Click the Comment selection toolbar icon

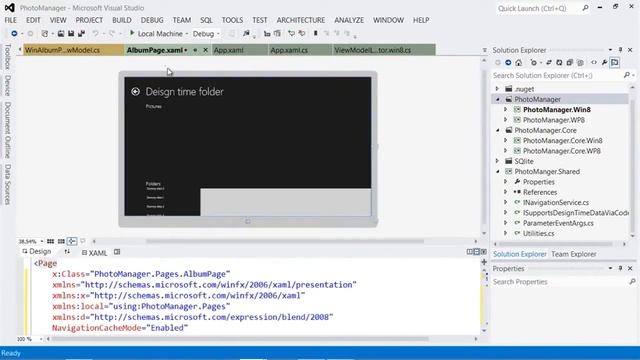tap(291, 33)
